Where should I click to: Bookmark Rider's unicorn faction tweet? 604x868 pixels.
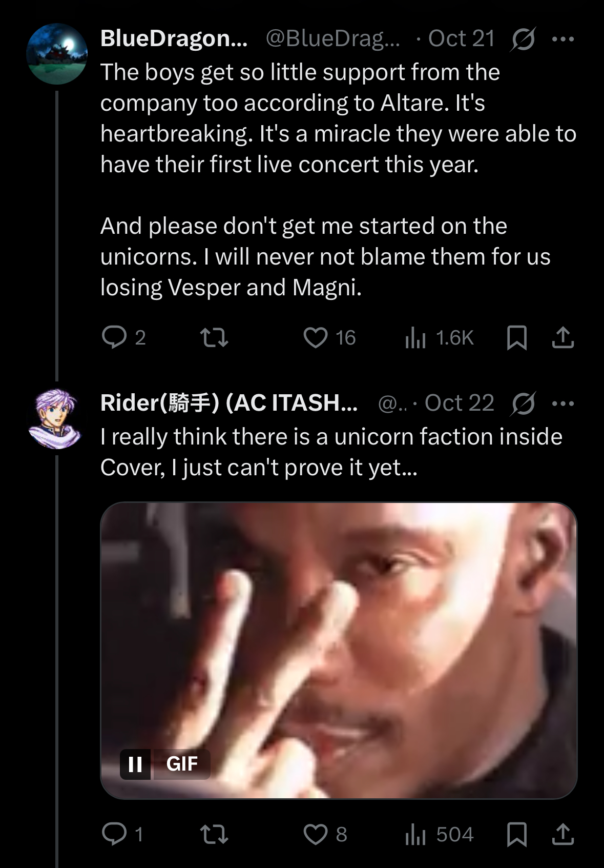[x=516, y=834]
